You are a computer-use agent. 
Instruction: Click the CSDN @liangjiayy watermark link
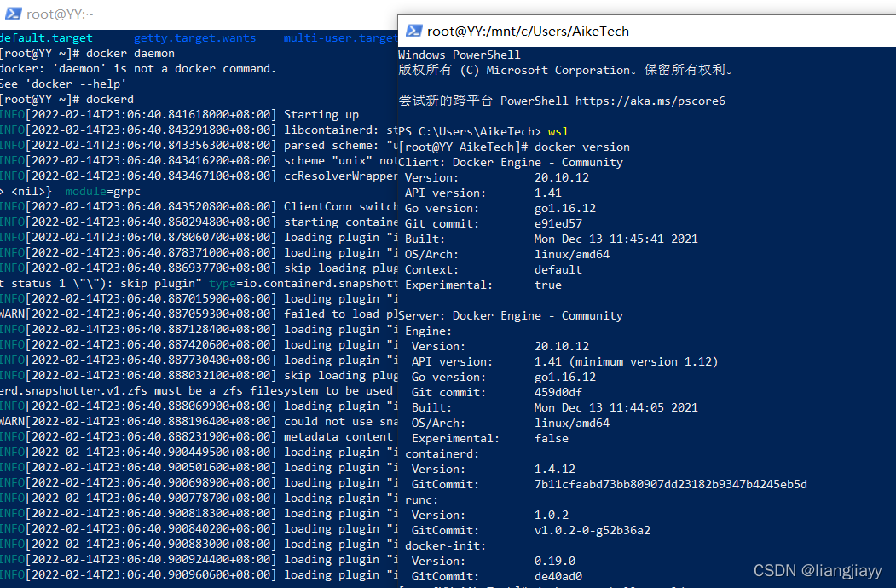[x=818, y=570]
